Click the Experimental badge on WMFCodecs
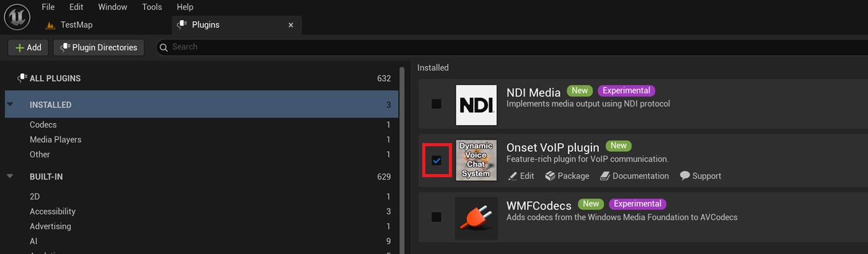 tap(638, 203)
